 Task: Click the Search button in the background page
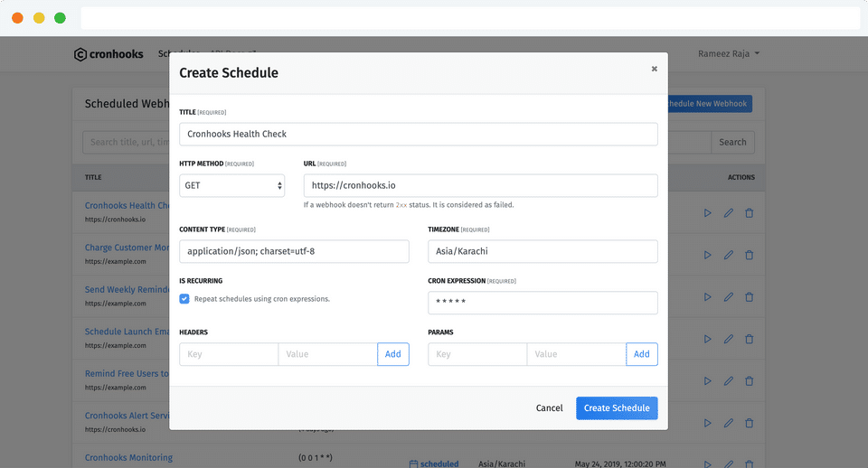coord(732,142)
